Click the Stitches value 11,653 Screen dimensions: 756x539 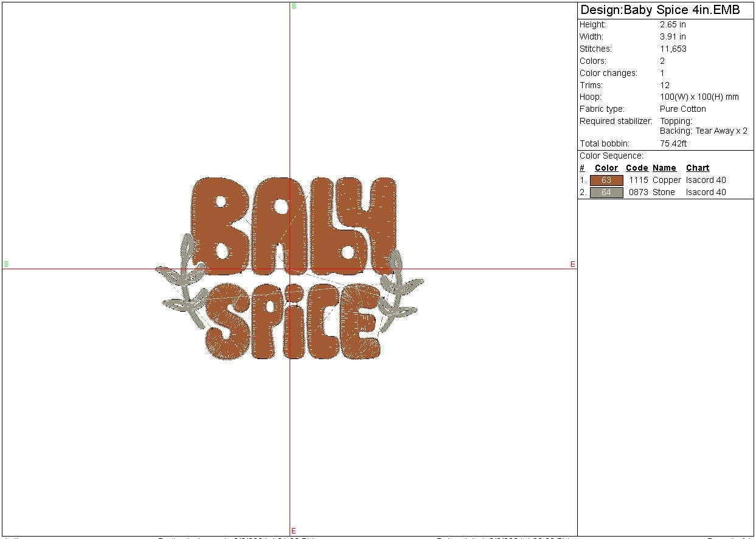click(x=673, y=49)
